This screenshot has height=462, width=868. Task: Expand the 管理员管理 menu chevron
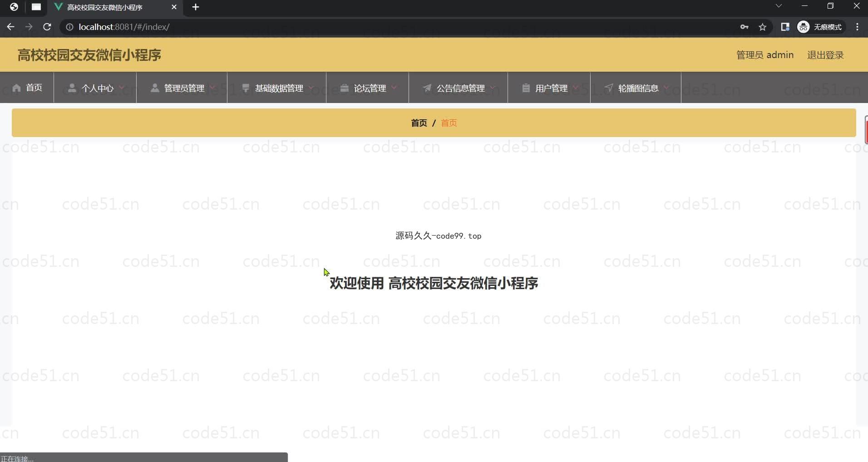tap(212, 87)
